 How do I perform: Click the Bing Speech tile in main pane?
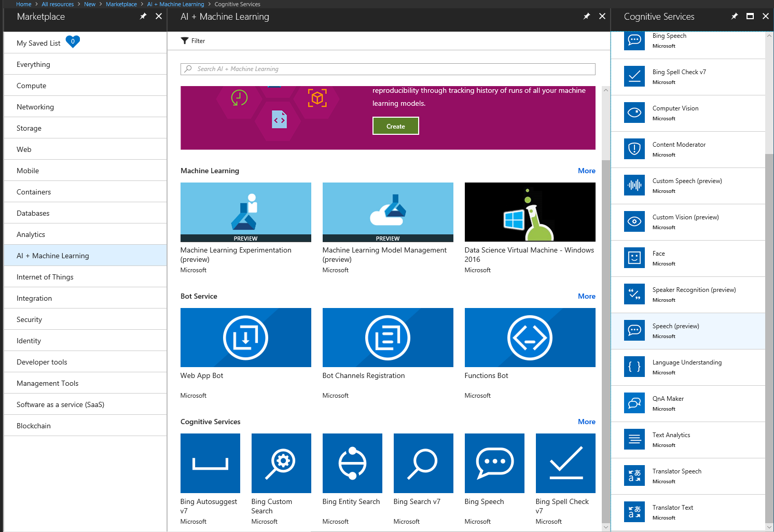[x=494, y=463]
